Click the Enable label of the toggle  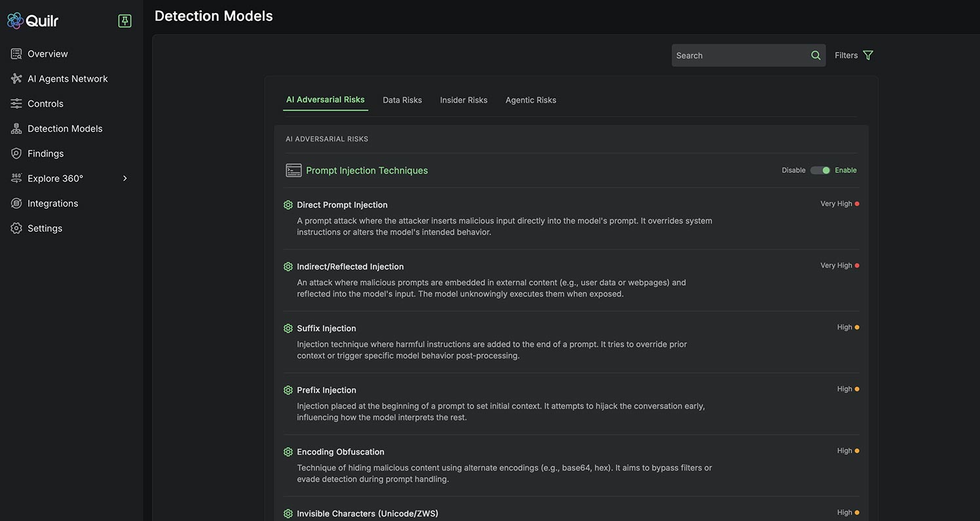846,170
